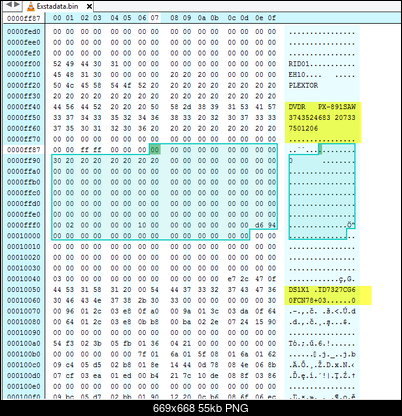This screenshot has width=402, height=416.
Task: Click offset label 000100a0
Action: 24,343
